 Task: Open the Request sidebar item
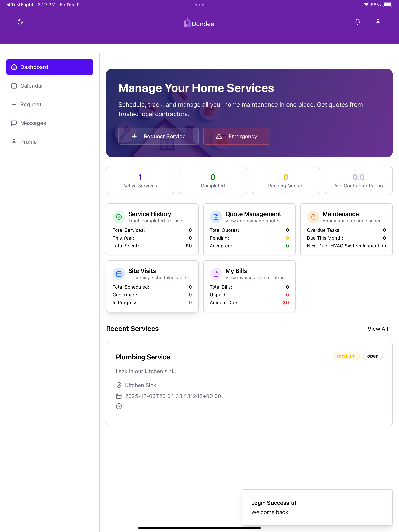pyautogui.click(x=49, y=104)
